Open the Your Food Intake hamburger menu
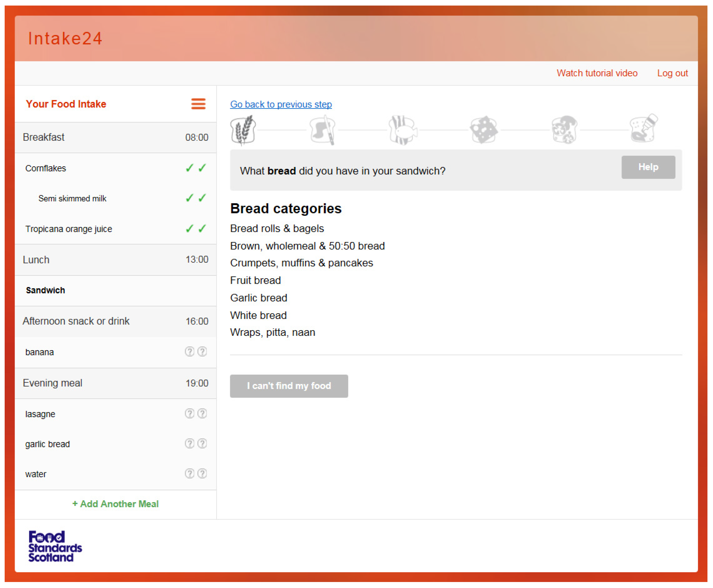Image resolution: width=713 pixels, height=588 pixels. tap(198, 104)
